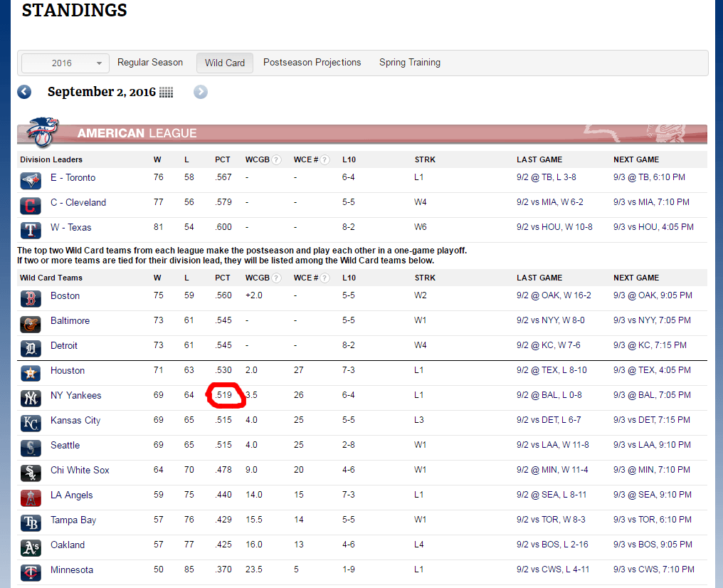This screenshot has height=588, width=723.
Task: Click Texas winning percentage .600
Action: click(x=223, y=227)
